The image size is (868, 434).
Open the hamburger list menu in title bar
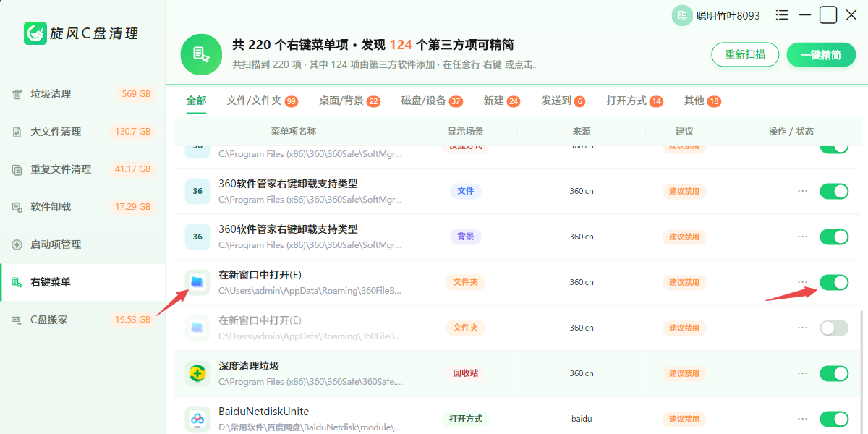pyautogui.click(x=782, y=14)
